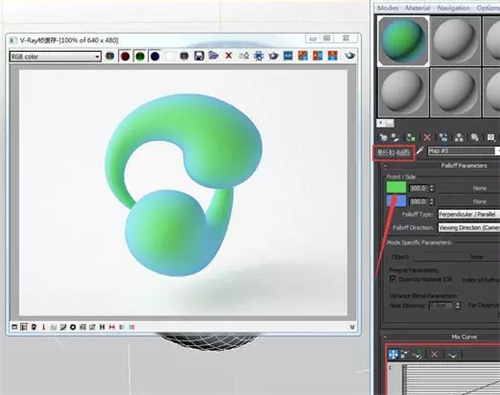The height and width of the screenshot is (395, 500).
Task: Click the 'H' histogram icon in VFB bottom bar
Action: pyautogui.click(x=102, y=327)
